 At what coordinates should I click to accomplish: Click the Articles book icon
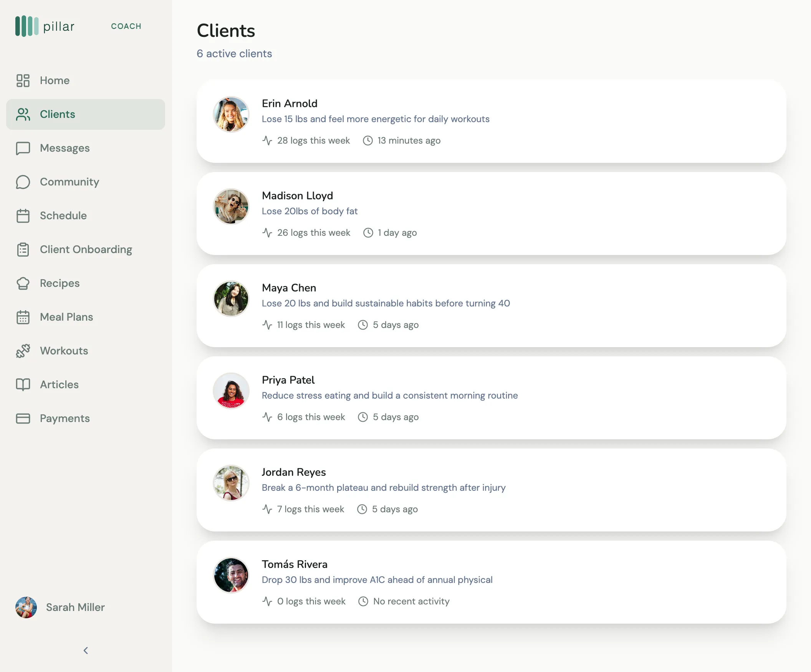[23, 385]
